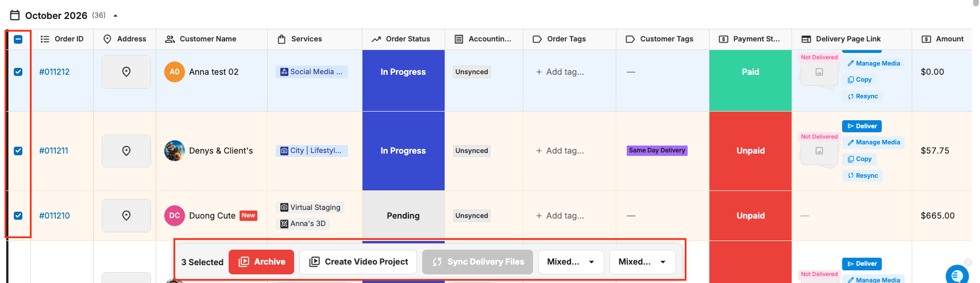Add tag to order #011211
Viewport: 980px width, 283px height.
[560, 151]
